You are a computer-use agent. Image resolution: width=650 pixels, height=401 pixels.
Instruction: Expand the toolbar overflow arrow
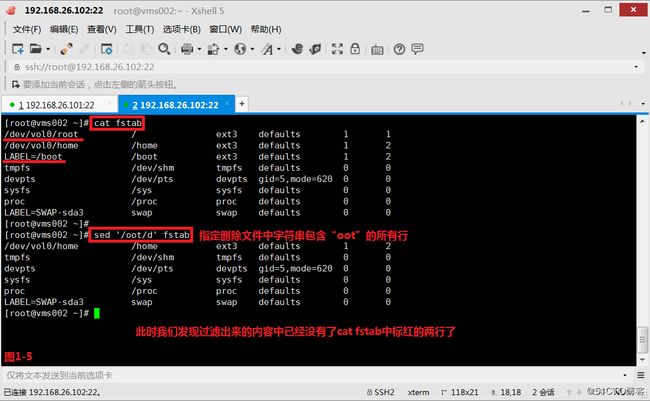point(643,53)
